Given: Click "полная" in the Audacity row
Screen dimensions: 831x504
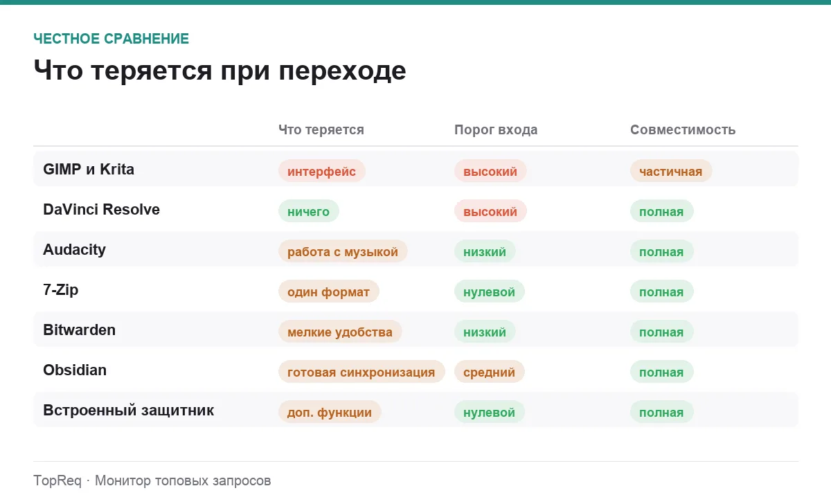Looking at the screenshot, I should point(661,251).
